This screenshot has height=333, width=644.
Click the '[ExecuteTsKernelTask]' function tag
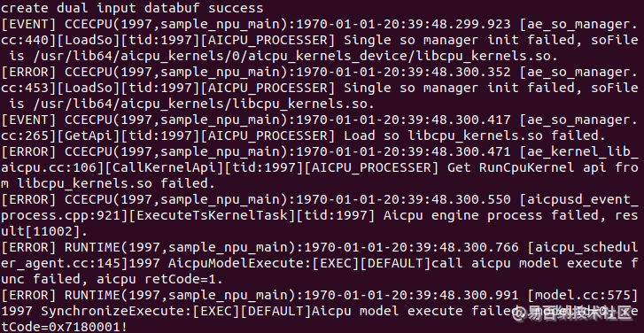coord(212,215)
